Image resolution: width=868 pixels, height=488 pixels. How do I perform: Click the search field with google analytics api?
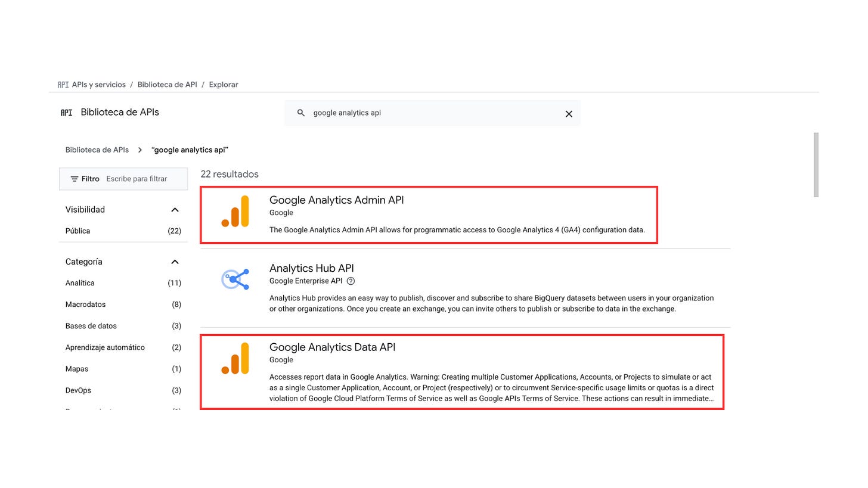click(x=432, y=113)
